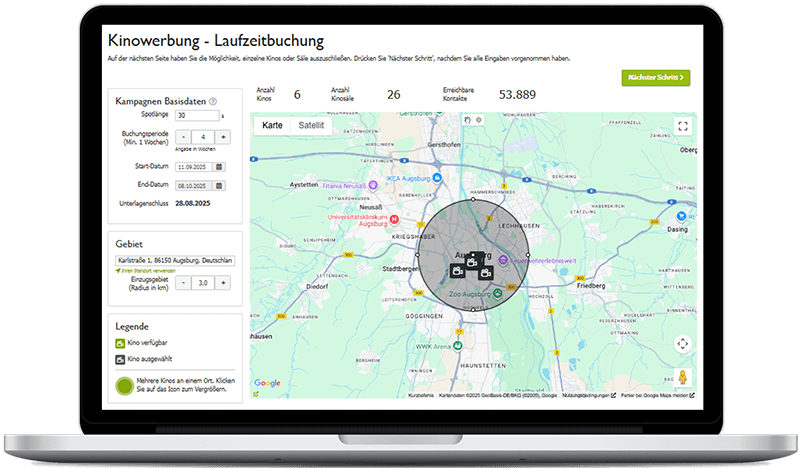Click the Google logo on the map
The width and height of the screenshot is (800, 468).
[x=267, y=383]
